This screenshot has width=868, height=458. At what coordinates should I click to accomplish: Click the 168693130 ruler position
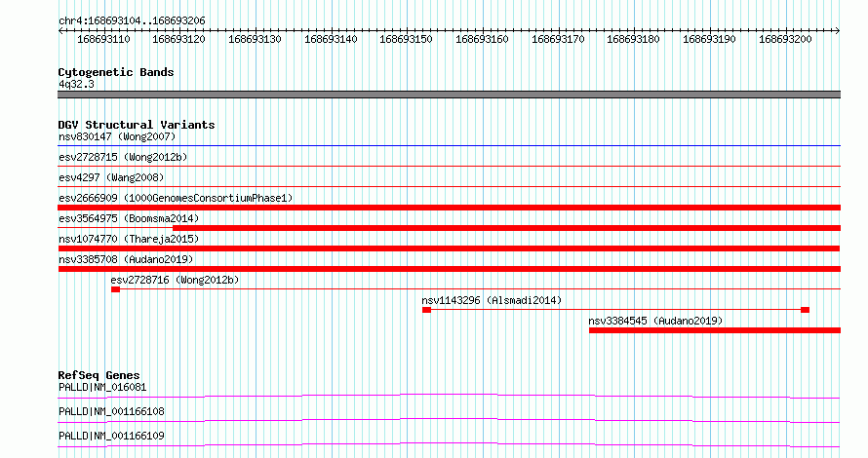point(255,39)
